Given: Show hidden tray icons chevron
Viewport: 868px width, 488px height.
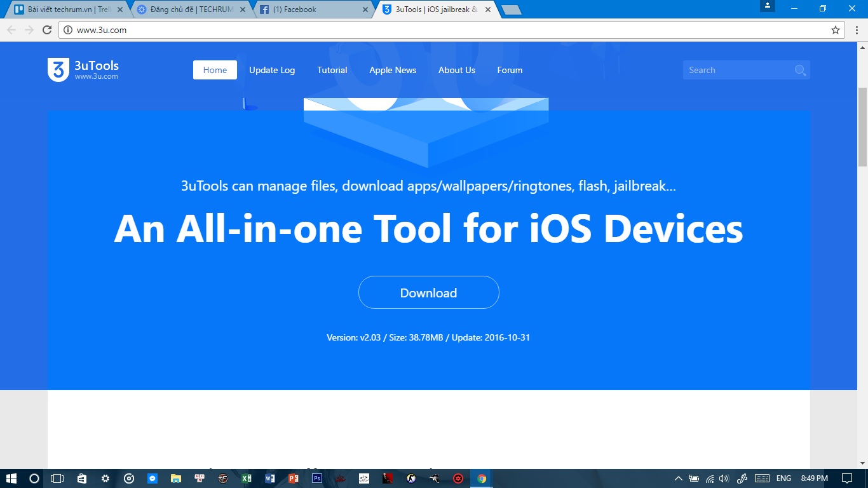Looking at the screenshot, I should [678, 478].
